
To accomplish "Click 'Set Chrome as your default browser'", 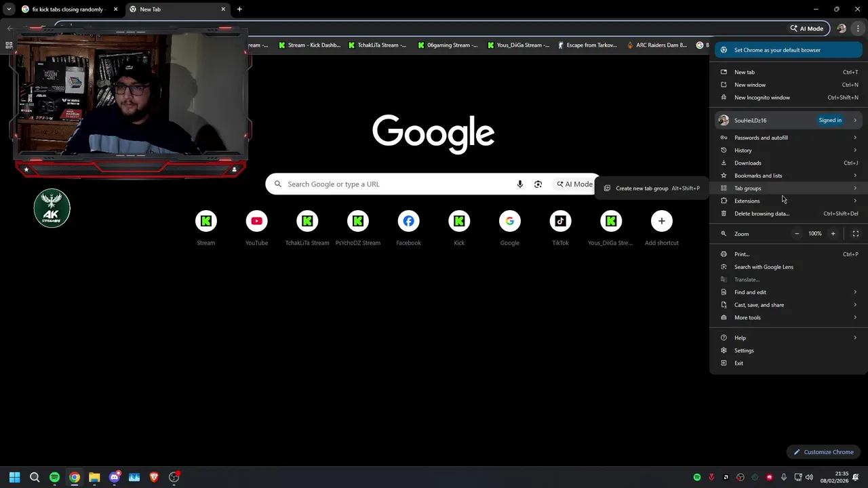I will 789,50.
